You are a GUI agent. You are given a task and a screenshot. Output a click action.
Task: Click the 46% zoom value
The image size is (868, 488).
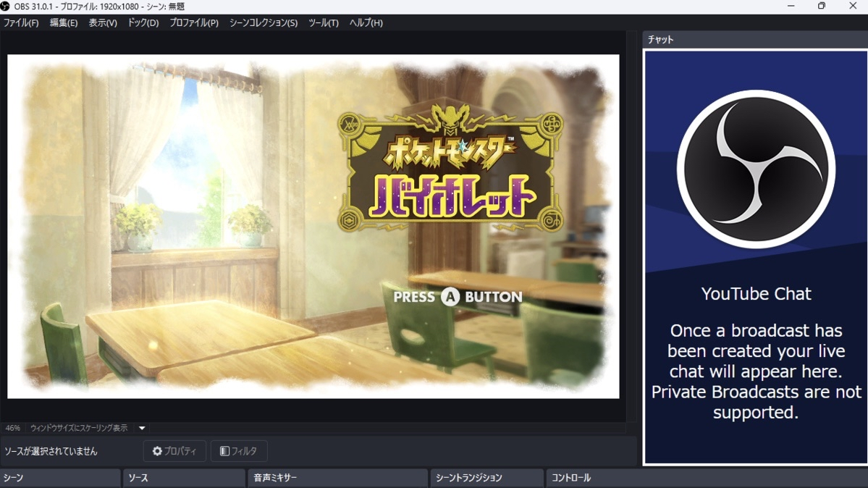[x=13, y=428]
